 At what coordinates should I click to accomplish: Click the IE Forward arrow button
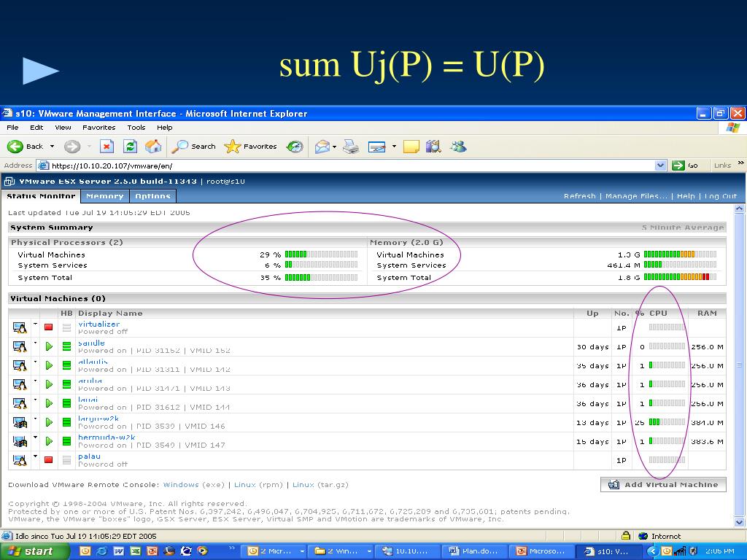click(x=72, y=146)
